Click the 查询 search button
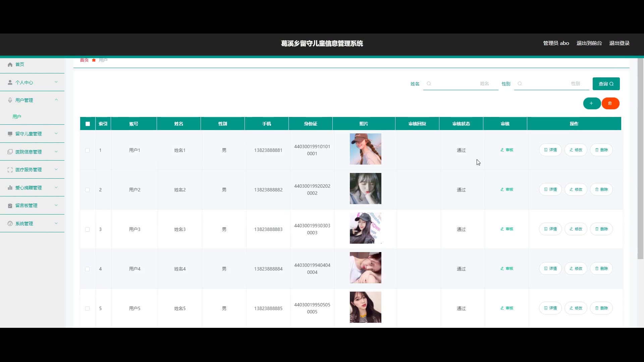Screen dimensions: 644x362 (x=606, y=84)
